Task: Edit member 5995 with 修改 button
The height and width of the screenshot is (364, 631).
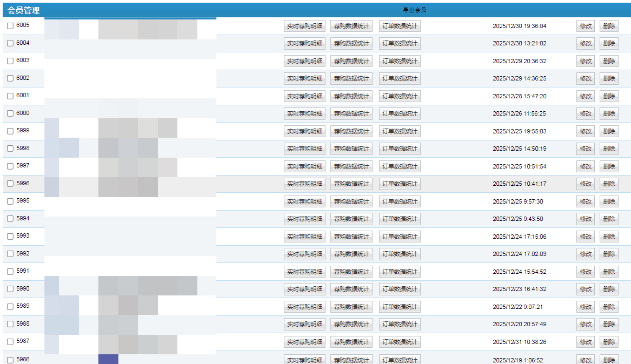Action: click(x=586, y=201)
